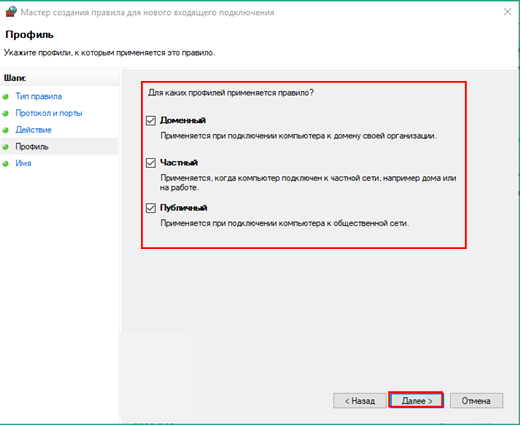Image resolution: width=521 pixels, height=426 pixels.
Task: Open the Протокол и порты step
Action: pos(49,113)
